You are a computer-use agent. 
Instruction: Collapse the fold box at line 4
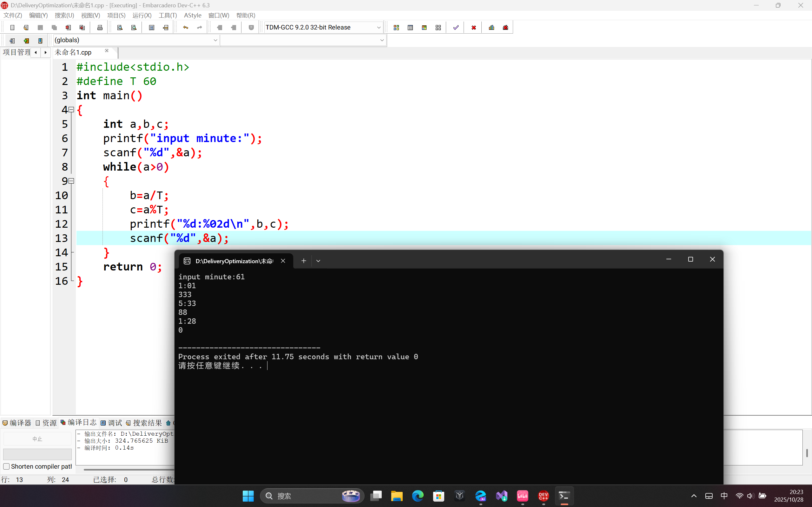click(x=71, y=110)
